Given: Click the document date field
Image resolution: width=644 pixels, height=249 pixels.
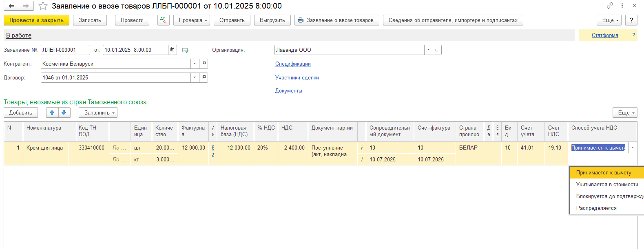Looking at the screenshot, I should tap(135, 50).
